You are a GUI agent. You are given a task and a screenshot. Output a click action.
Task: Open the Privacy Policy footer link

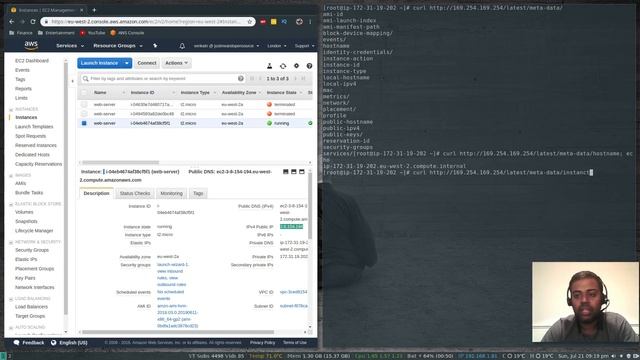tap(262, 342)
